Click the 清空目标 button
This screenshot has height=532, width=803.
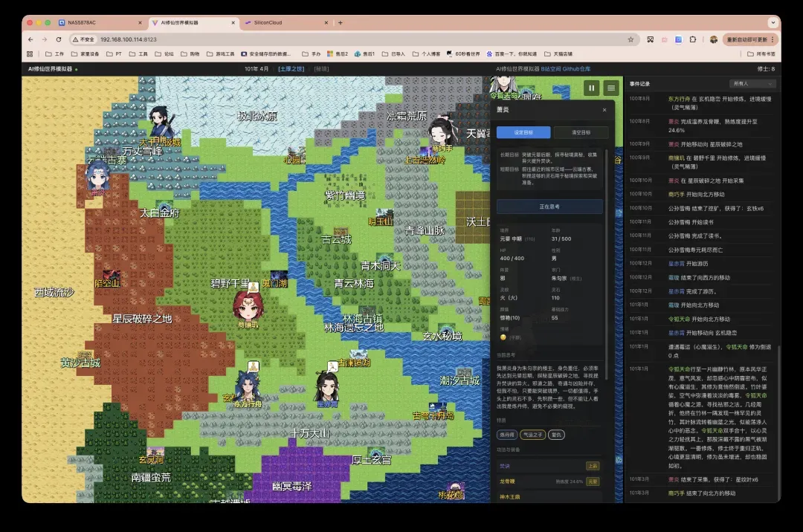click(581, 133)
